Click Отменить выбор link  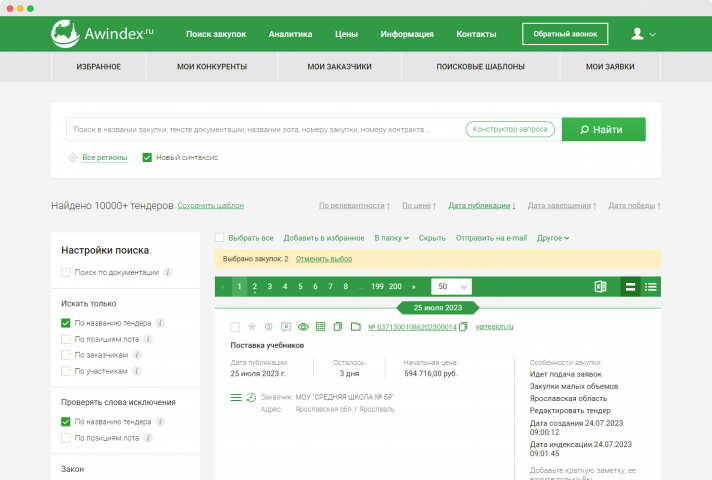[324, 259]
